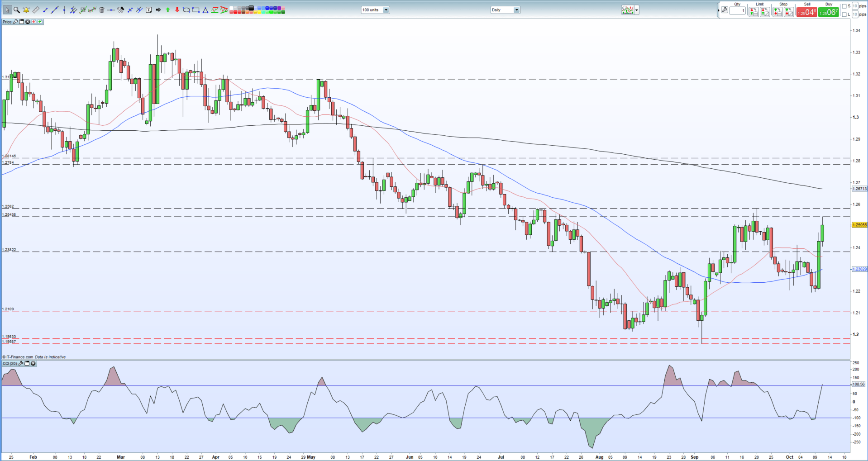The height and width of the screenshot is (461, 868).
Task: Select the vertical line drawing tool
Action: 64,10
